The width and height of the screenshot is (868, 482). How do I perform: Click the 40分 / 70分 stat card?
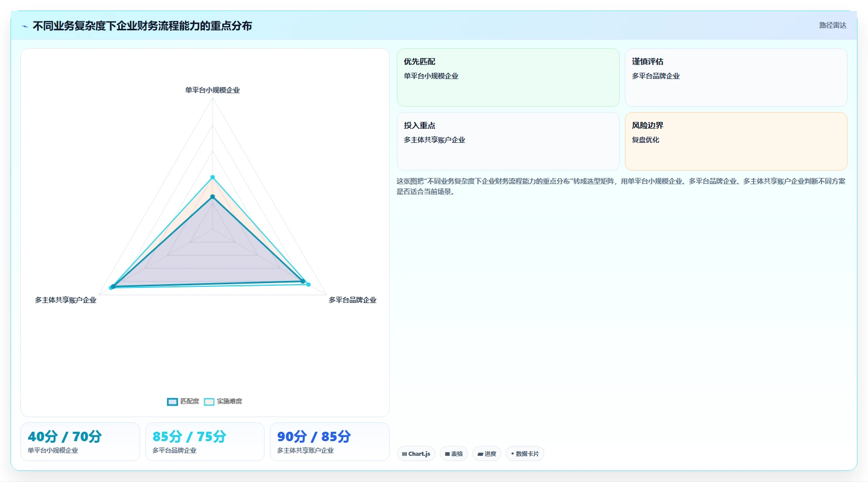[80, 442]
